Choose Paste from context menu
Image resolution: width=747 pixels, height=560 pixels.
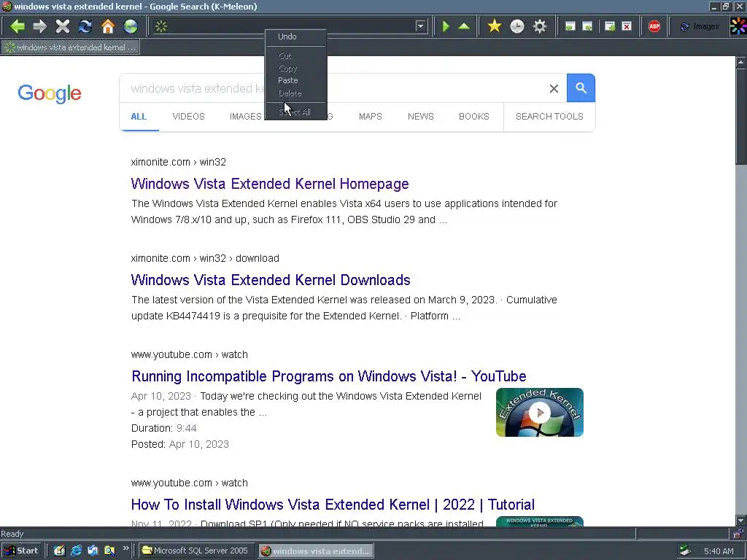[296, 80]
